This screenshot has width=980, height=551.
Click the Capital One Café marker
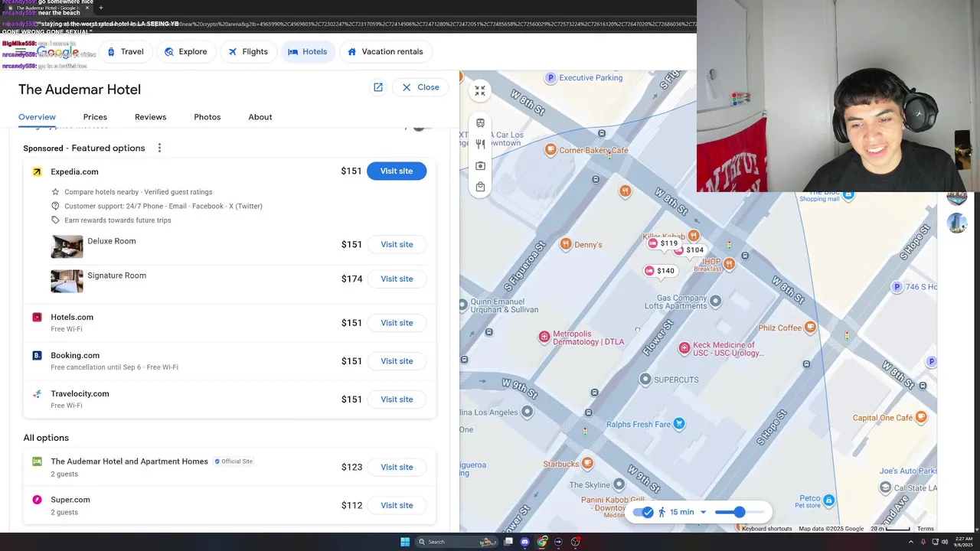(921, 417)
